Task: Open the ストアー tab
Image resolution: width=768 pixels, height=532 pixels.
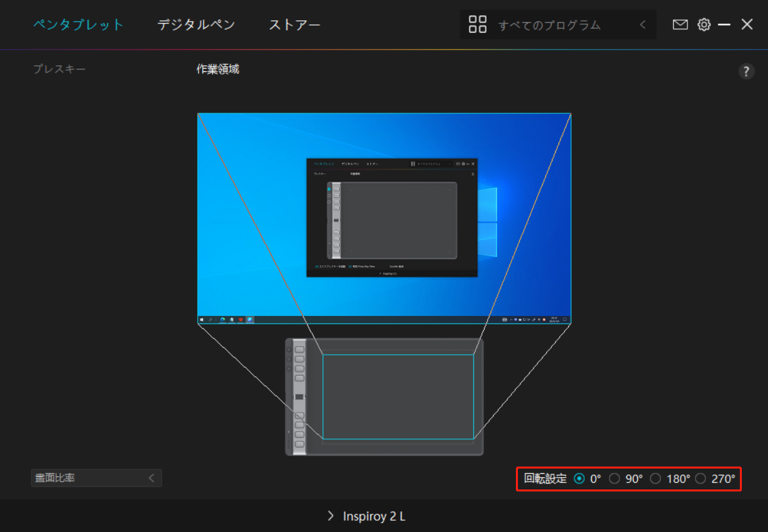Action: (294, 24)
